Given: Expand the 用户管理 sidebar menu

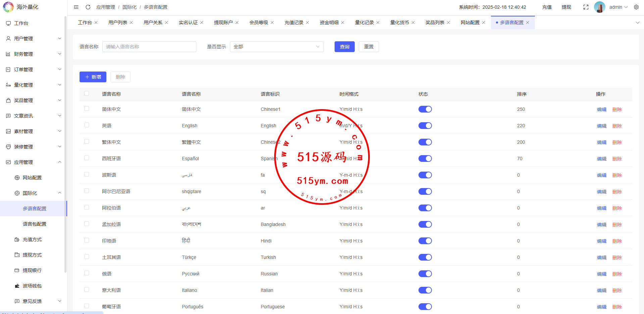Looking at the screenshot, I should click(x=34, y=39).
